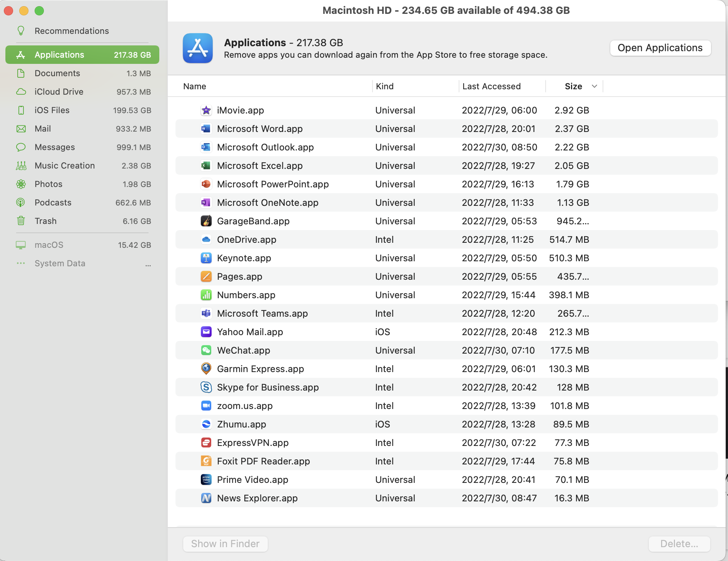Click the 2022/7/28, 20:42 access date

[499, 387]
